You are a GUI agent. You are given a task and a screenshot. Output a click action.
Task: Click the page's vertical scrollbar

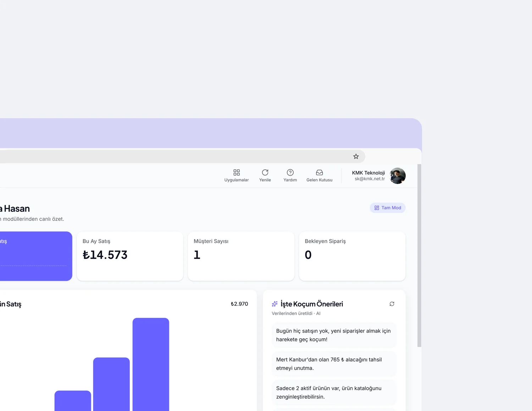click(419, 255)
